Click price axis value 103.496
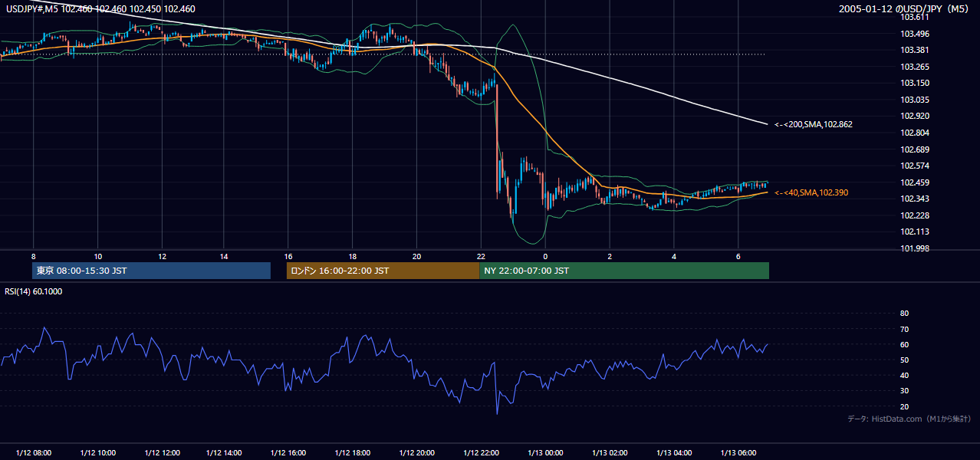This screenshot has height=460, width=980. (914, 34)
